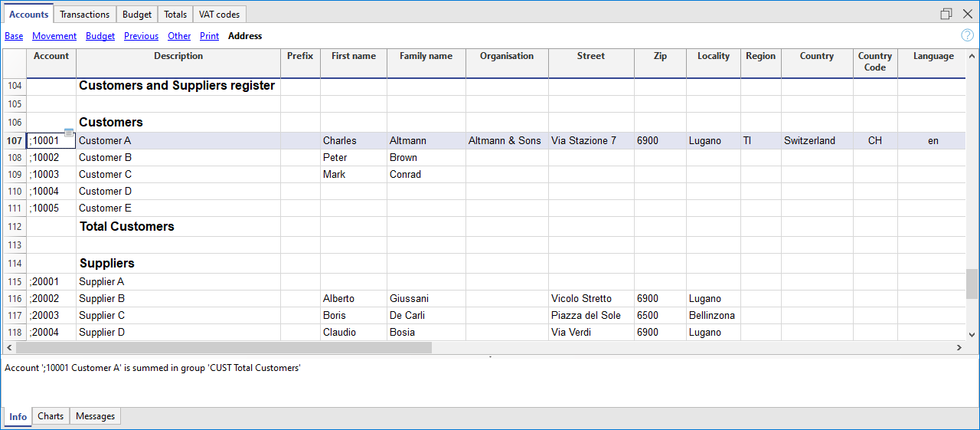The width and height of the screenshot is (980, 430).
Task: Click the first name 'Claudio' cell
Action: pyautogui.click(x=354, y=332)
